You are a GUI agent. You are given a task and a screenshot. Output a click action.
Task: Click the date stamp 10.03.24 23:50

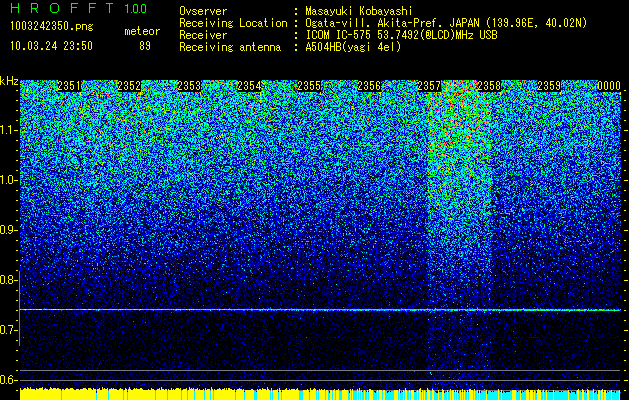51,46
